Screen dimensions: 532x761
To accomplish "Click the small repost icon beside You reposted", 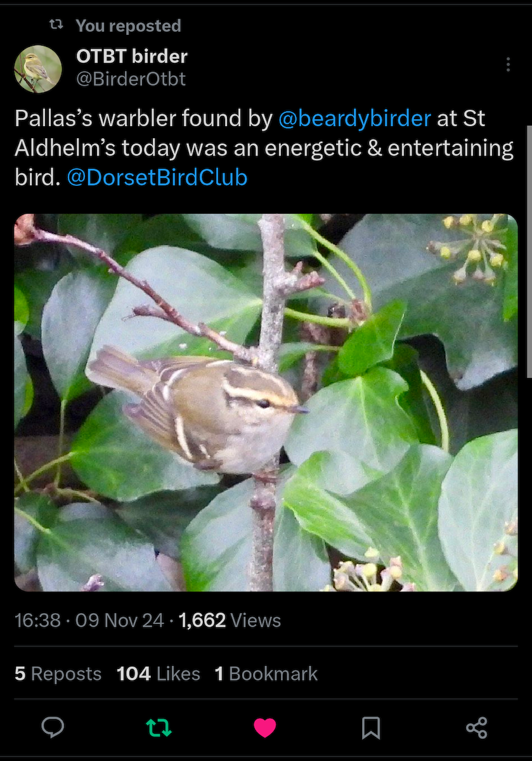I will coord(56,25).
